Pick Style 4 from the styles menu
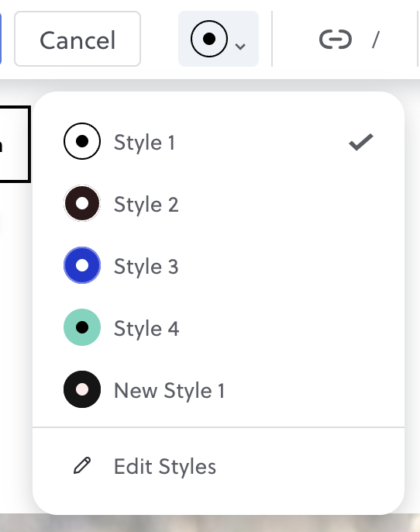420x532 pixels. coord(219,328)
